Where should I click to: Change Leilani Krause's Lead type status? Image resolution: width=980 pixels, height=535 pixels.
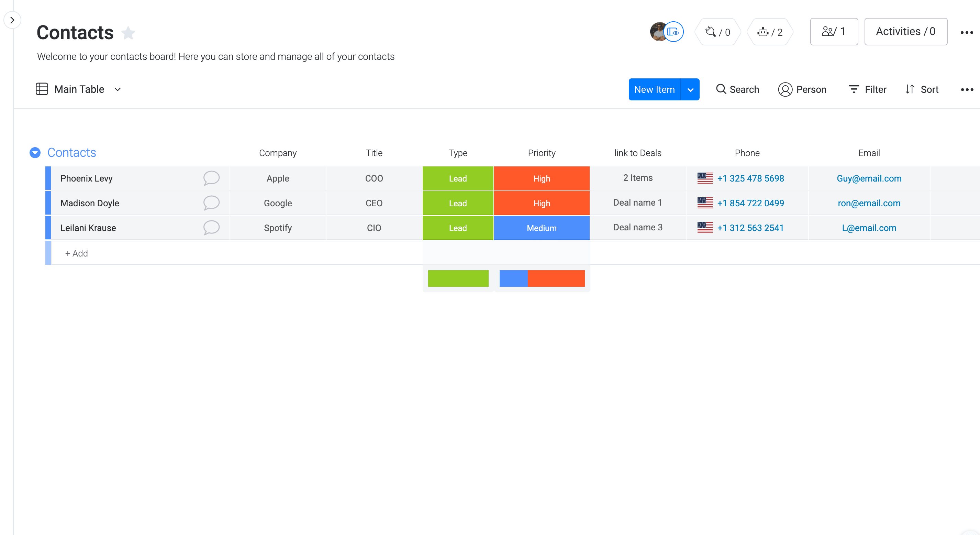tap(458, 228)
